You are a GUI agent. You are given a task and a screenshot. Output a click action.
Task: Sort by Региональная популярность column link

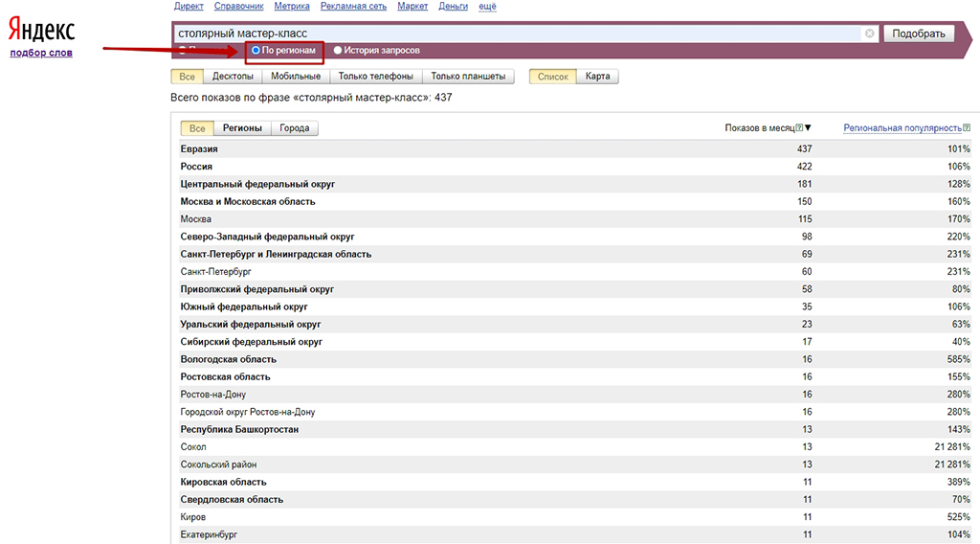902,127
